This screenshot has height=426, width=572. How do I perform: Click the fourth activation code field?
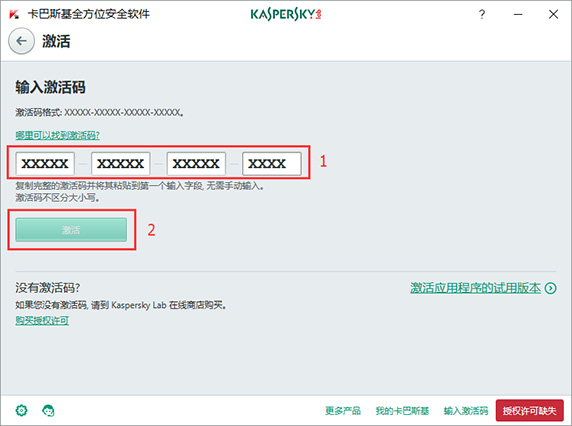272,164
